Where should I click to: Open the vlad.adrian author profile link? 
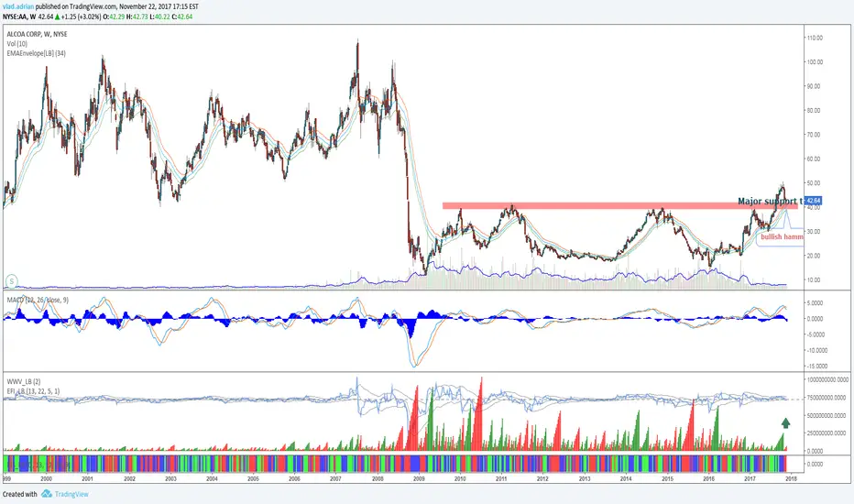[x=18, y=6]
